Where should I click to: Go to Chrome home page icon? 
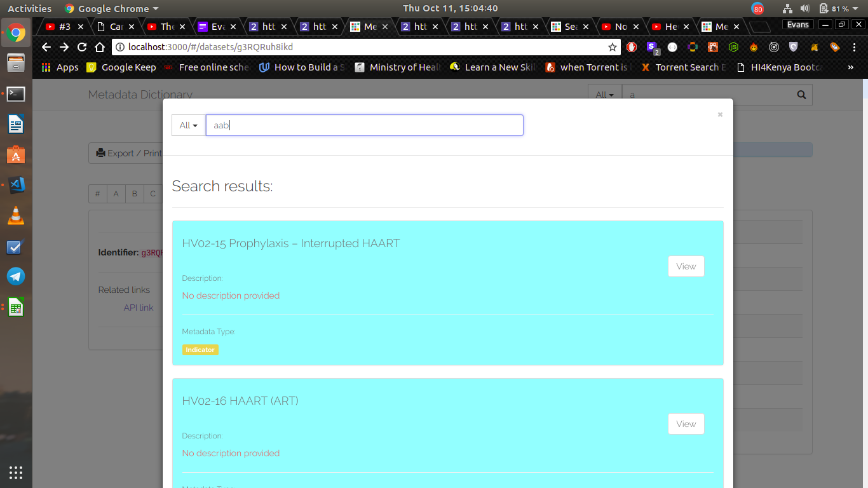pos(100,47)
